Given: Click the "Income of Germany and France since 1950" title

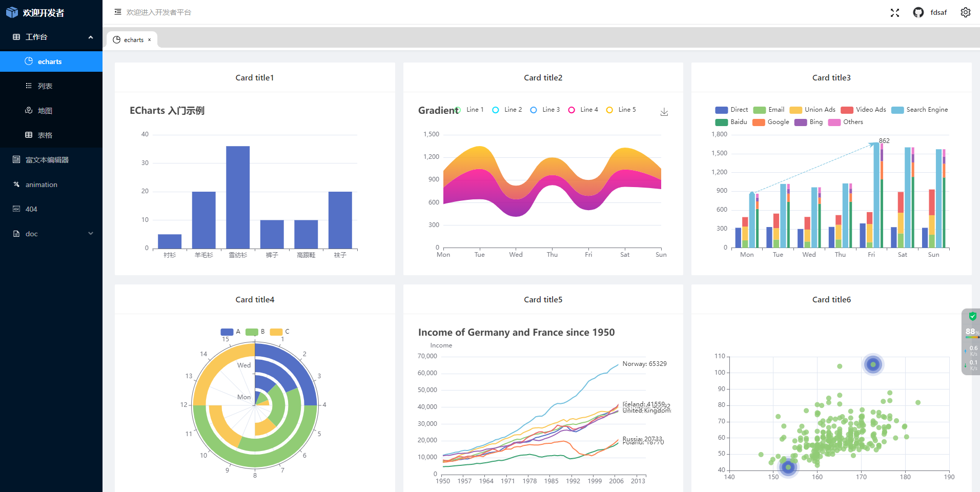Looking at the screenshot, I should click(516, 332).
